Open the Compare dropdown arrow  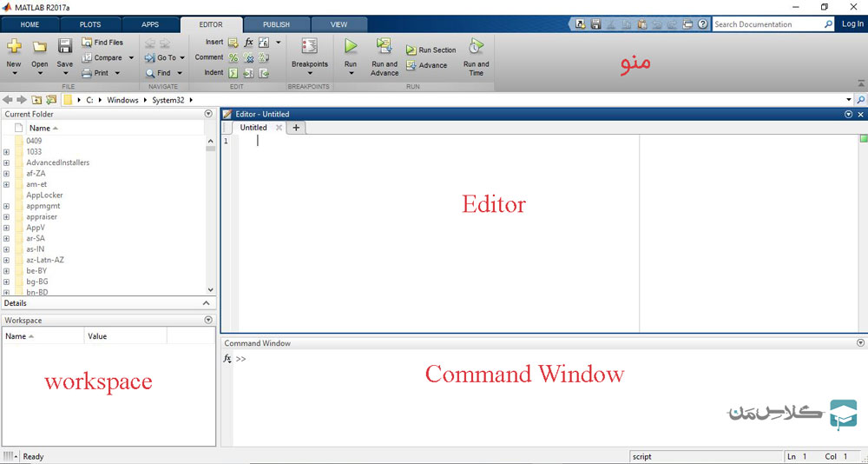131,57
